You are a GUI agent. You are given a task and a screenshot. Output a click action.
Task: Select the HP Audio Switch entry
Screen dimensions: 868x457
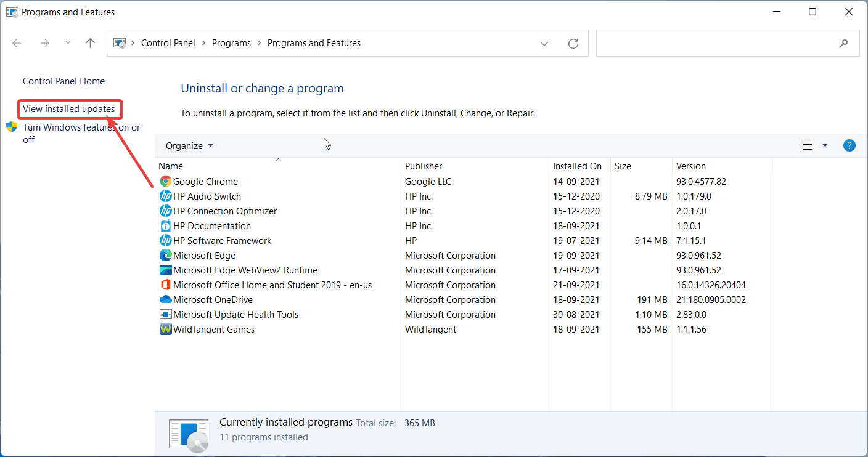coord(207,196)
